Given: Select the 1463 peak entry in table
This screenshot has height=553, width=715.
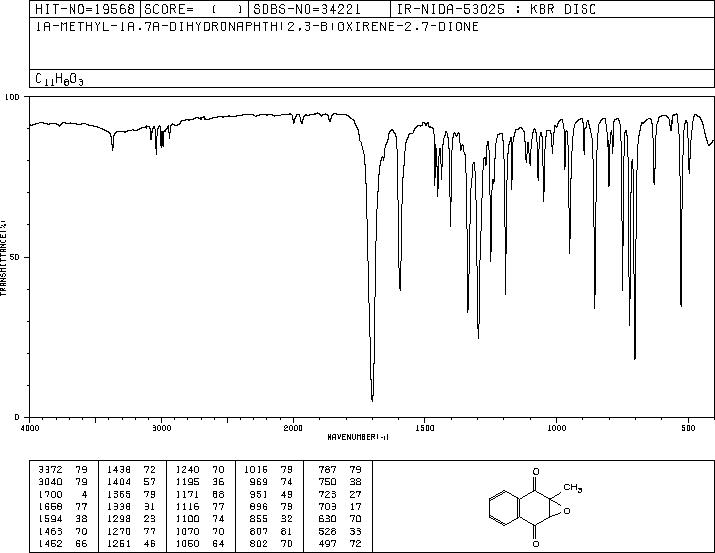Looking at the screenshot, I should click(62, 531).
